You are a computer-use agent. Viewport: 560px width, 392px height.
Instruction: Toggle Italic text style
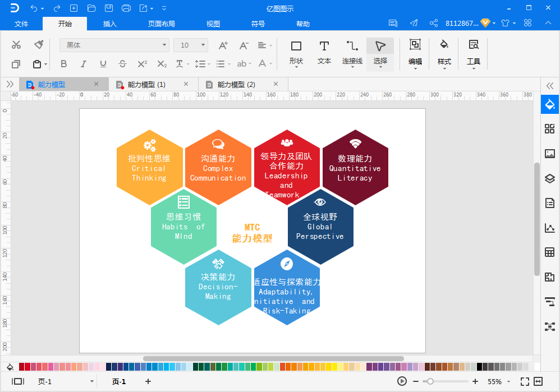point(84,64)
